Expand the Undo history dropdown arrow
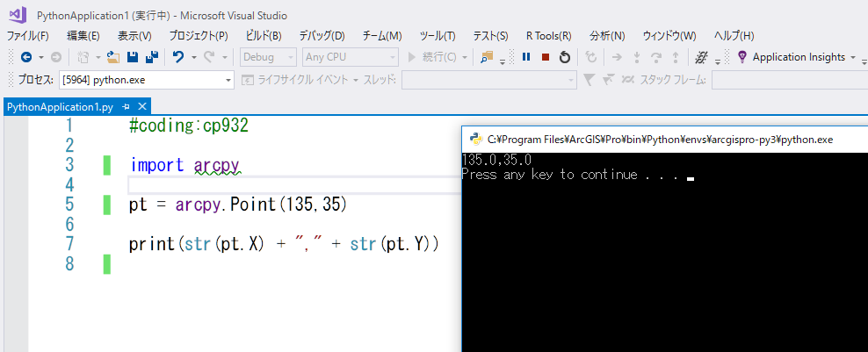 pos(194,58)
